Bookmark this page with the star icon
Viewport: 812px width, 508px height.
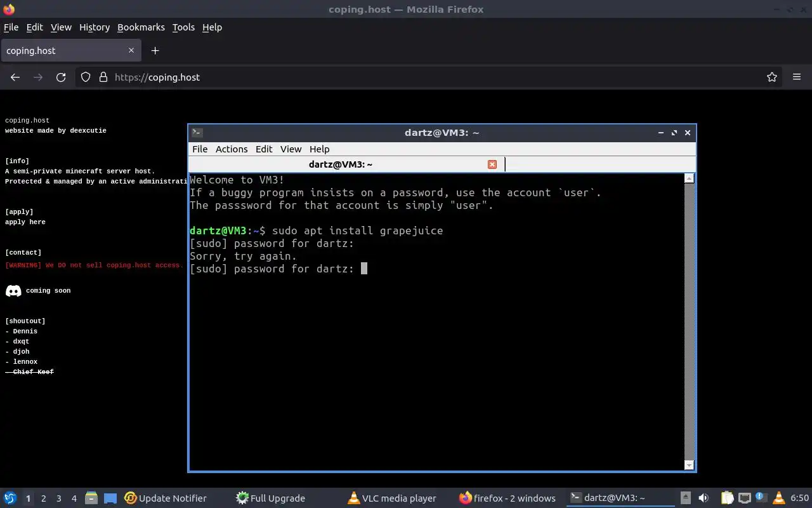pos(772,77)
